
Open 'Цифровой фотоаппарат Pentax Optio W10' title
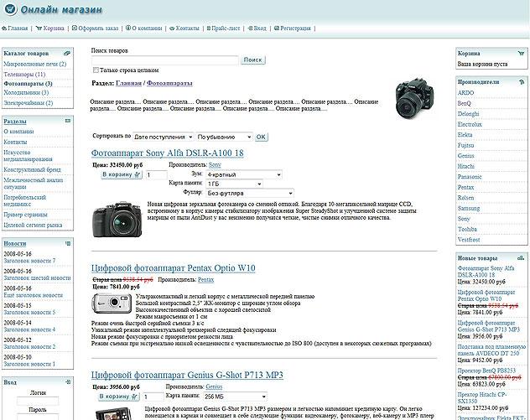(x=173, y=268)
